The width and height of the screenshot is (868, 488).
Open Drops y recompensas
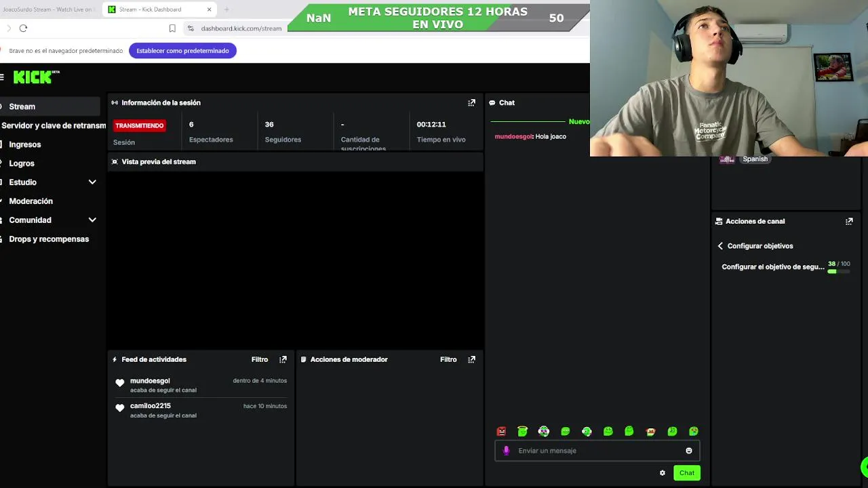49,239
